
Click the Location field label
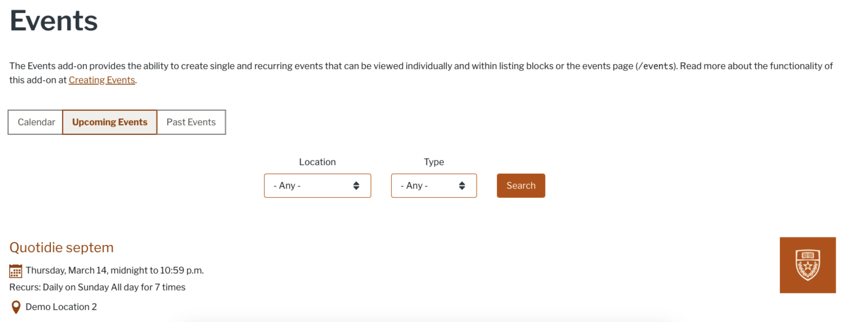click(x=317, y=162)
